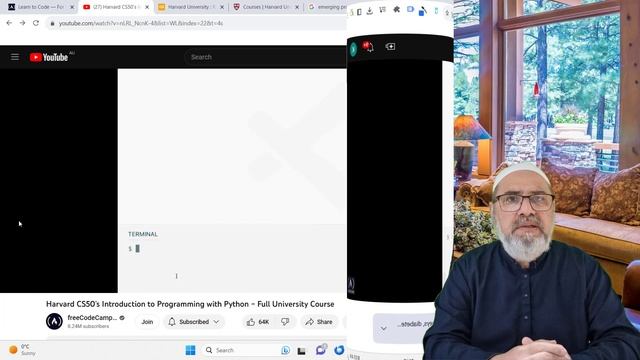Close the Courses Harvard tab
Image resolution: width=640 pixels, height=360 pixels.
(x=297, y=7)
